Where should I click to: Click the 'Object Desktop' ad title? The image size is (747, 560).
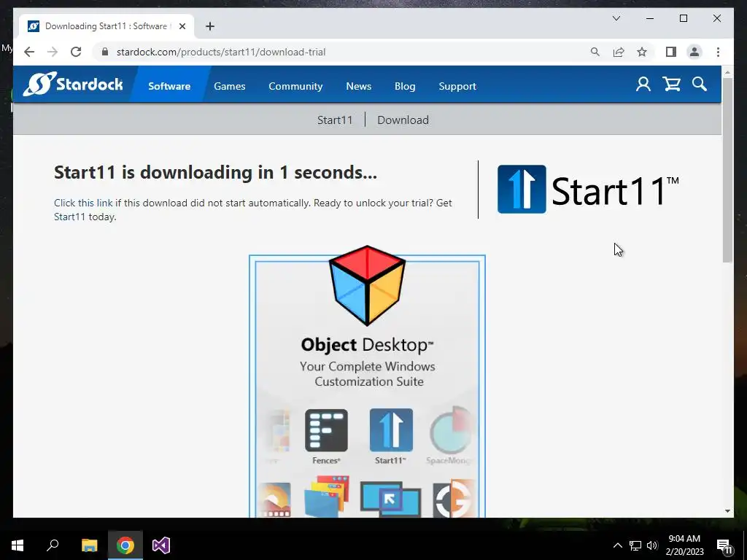click(367, 345)
